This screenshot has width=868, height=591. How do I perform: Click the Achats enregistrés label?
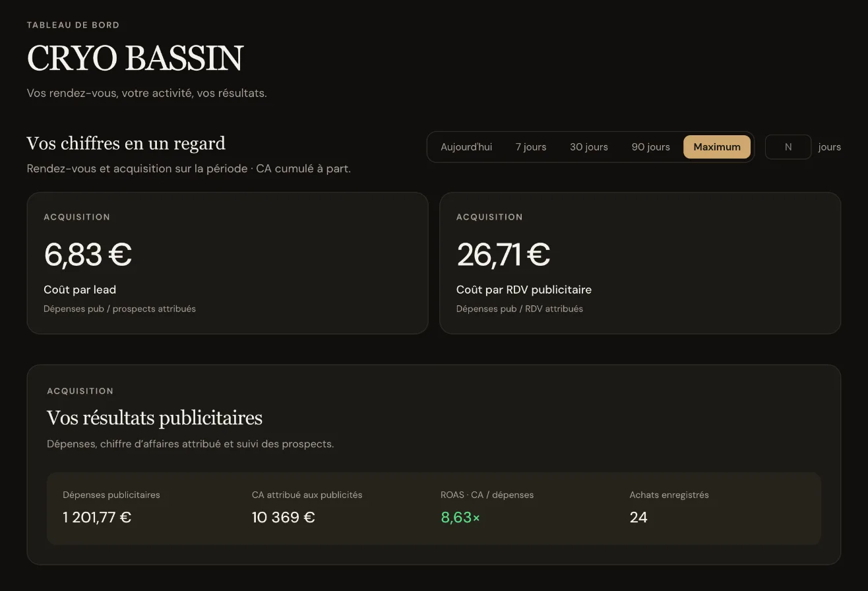669,495
